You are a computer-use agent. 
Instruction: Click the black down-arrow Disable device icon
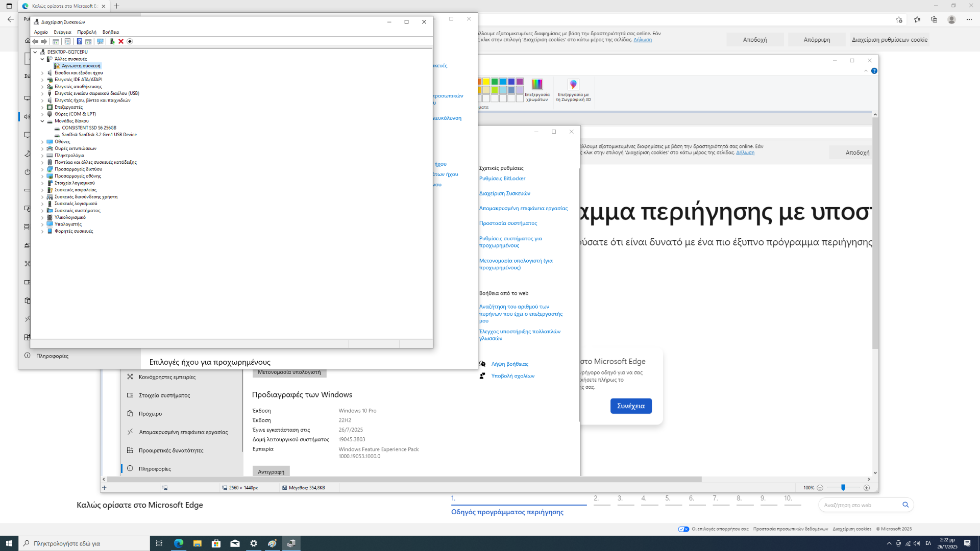(x=130, y=41)
